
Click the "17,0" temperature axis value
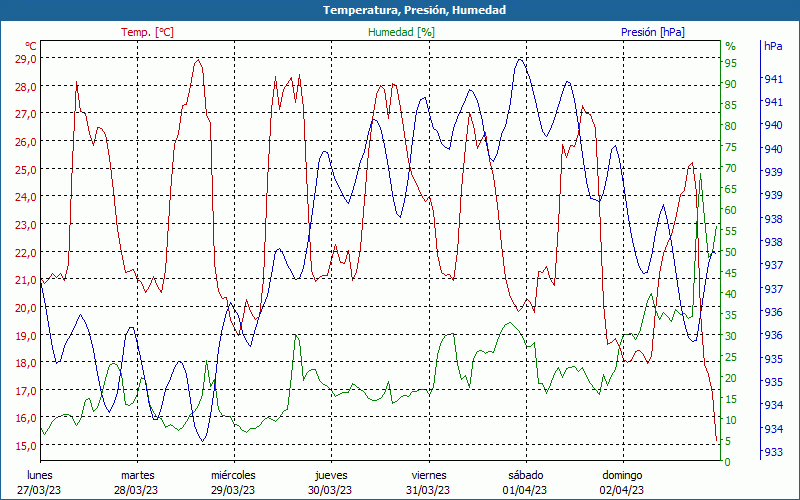point(26,391)
